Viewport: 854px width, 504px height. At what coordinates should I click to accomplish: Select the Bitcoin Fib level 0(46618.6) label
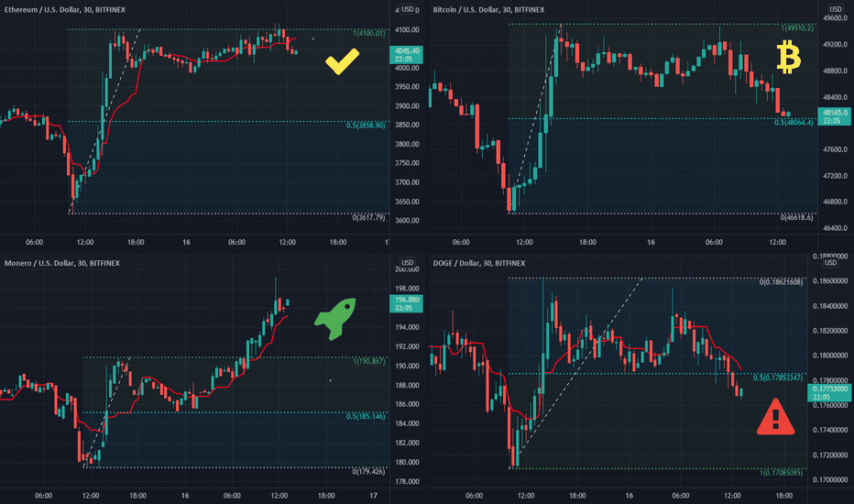pos(797,217)
